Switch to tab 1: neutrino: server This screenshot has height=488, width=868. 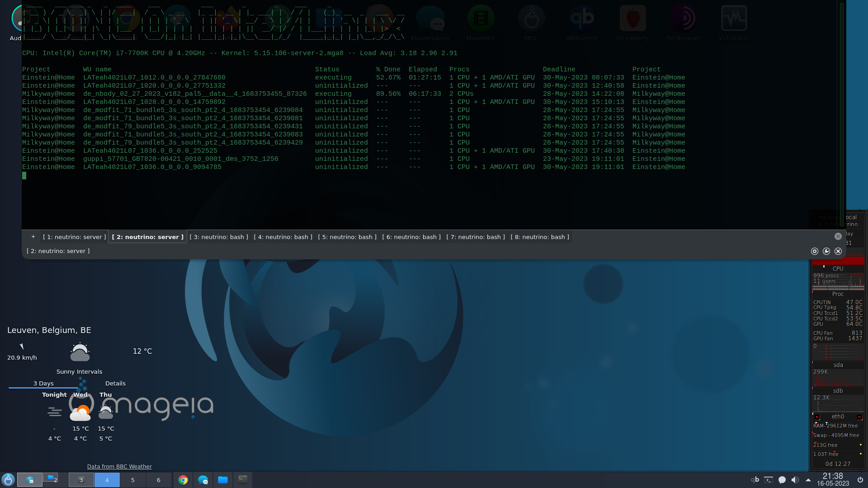(75, 237)
